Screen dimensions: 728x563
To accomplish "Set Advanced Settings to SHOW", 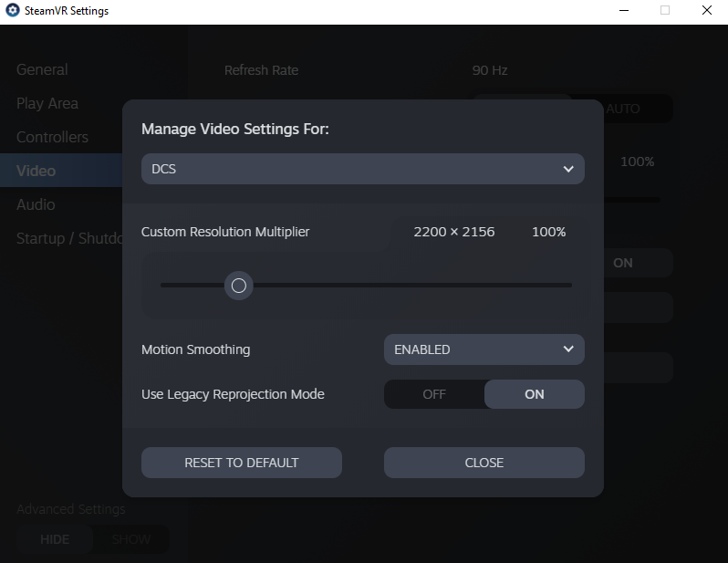I will click(131, 539).
